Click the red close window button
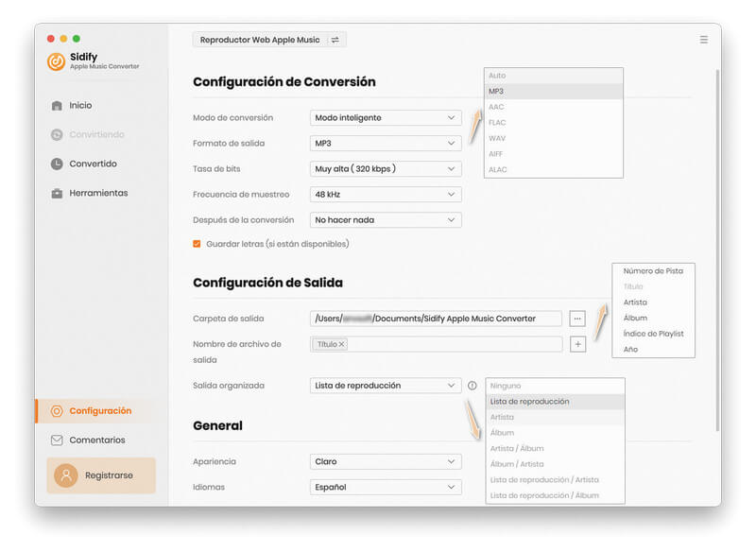 51,39
